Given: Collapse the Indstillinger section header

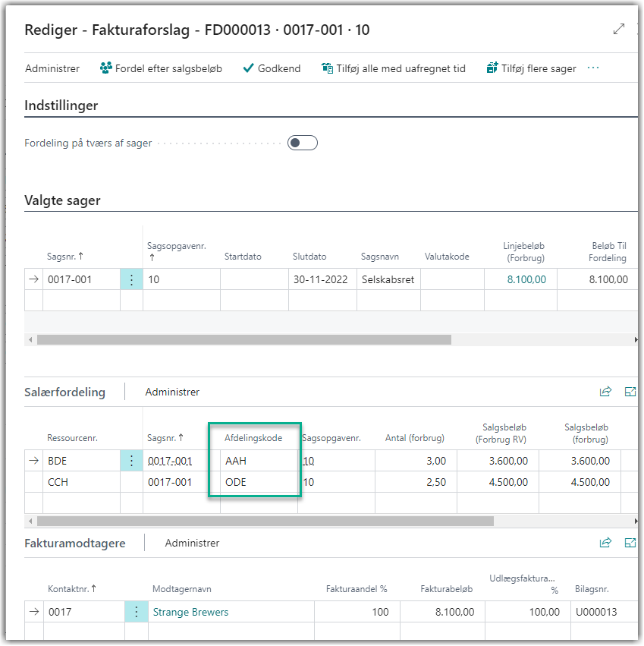Looking at the screenshot, I should tap(61, 106).
